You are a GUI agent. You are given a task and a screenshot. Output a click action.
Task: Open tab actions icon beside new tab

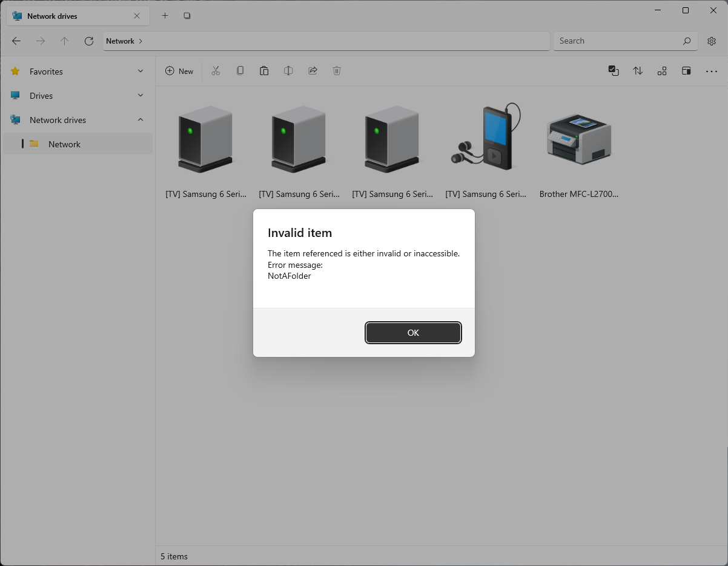coord(187,16)
